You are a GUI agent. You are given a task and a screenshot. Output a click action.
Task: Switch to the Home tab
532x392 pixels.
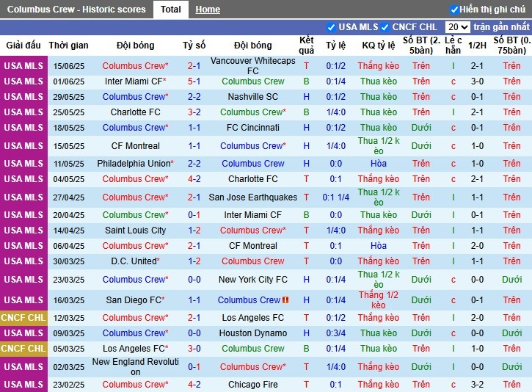coord(208,10)
